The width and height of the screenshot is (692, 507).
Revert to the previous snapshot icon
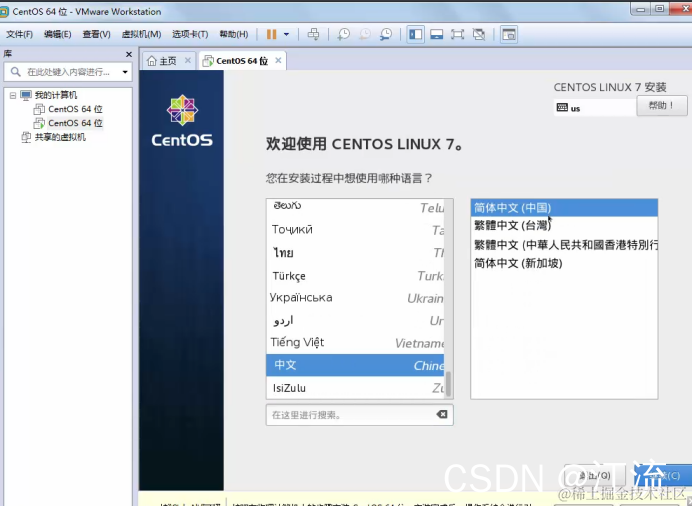click(x=365, y=34)
